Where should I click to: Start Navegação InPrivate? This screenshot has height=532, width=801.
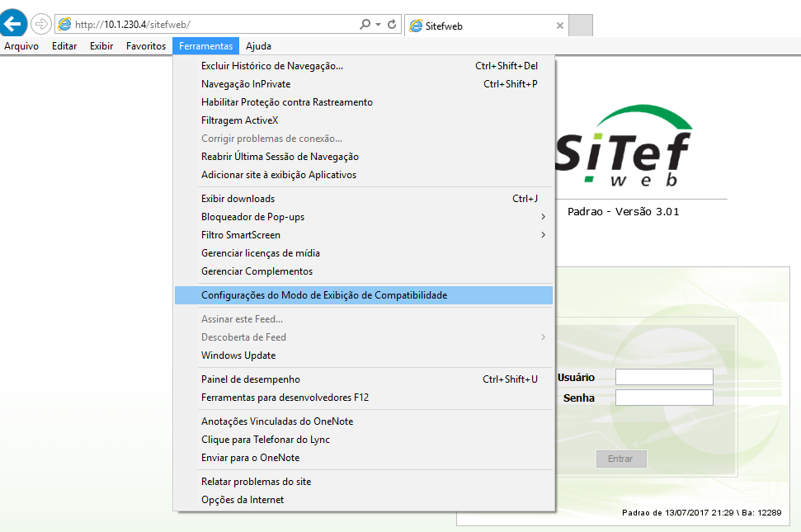pos(364,84)
